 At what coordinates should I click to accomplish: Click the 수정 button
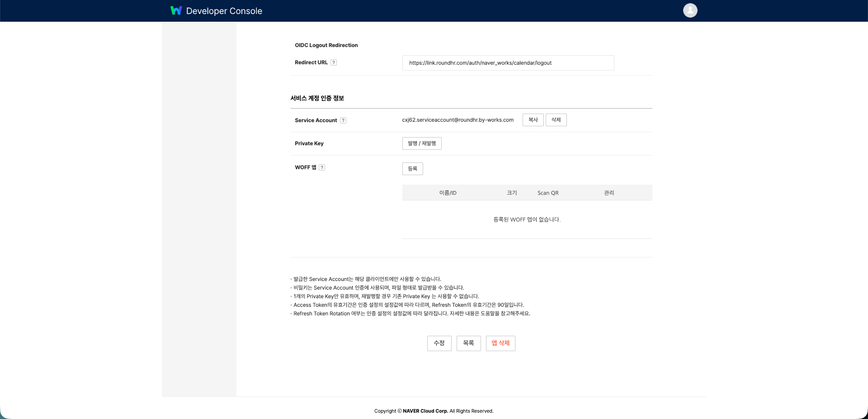click(439, 343)
